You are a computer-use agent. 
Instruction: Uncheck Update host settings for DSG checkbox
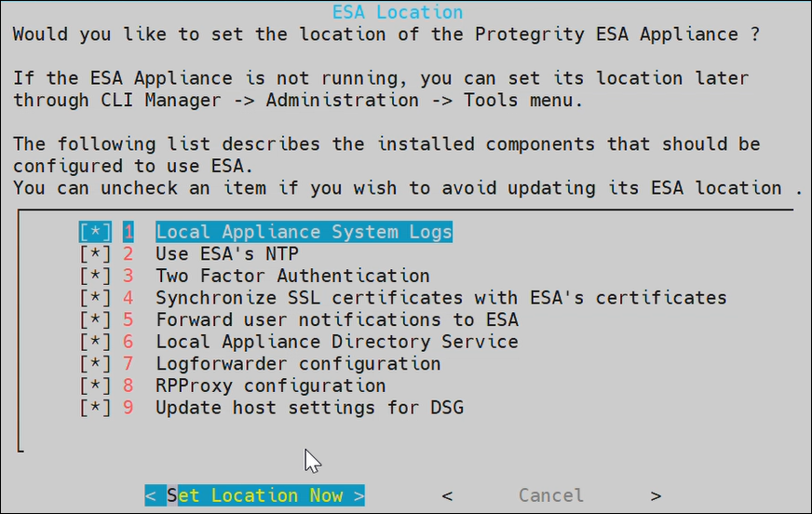click(x=95, y=408)
